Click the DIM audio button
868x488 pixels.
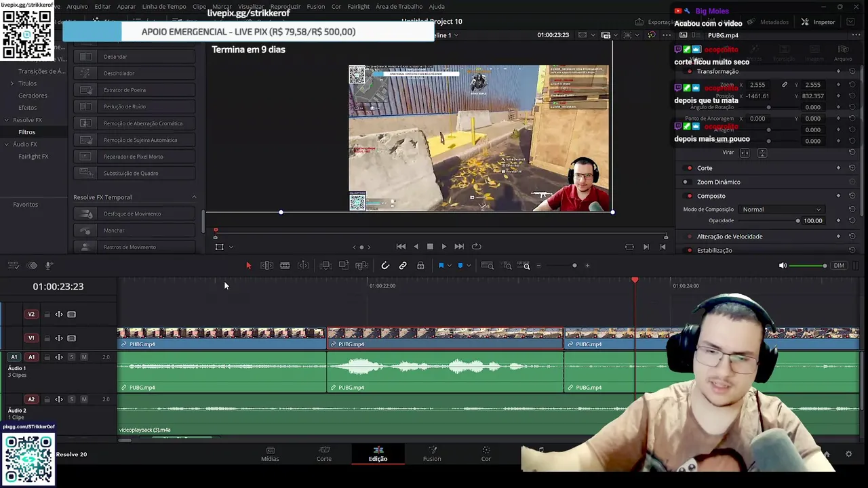839,266
